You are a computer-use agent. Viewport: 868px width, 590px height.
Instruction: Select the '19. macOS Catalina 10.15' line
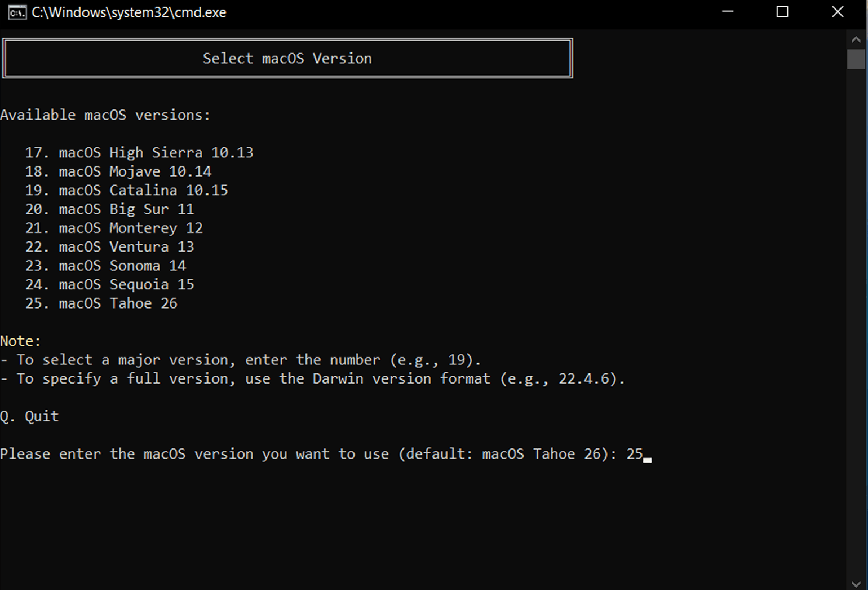127,191
